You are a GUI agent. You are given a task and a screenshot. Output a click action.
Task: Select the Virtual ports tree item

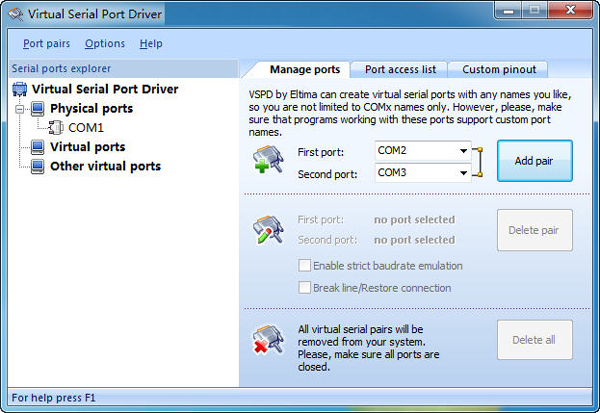[88, 147]
